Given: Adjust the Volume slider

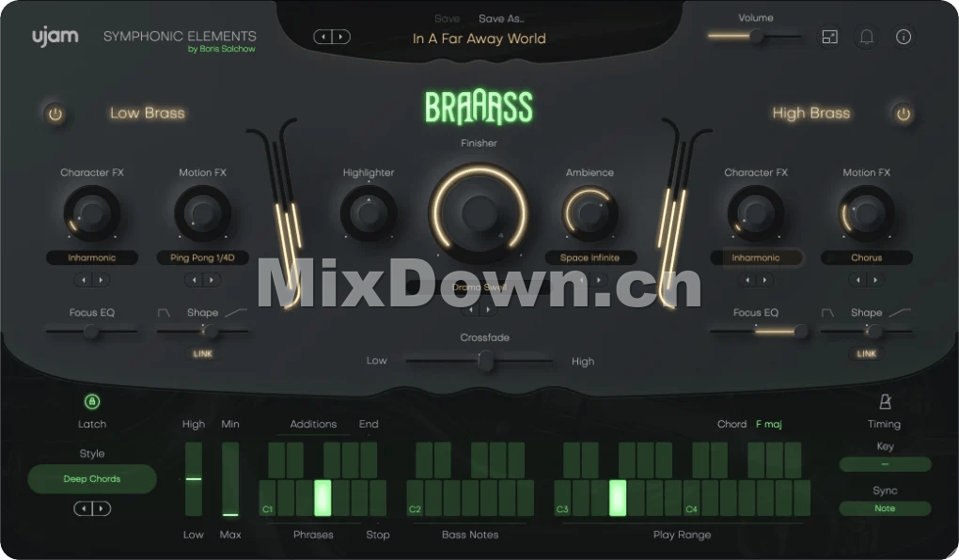Looking at the screenshot, I should (x=755, y=37).
